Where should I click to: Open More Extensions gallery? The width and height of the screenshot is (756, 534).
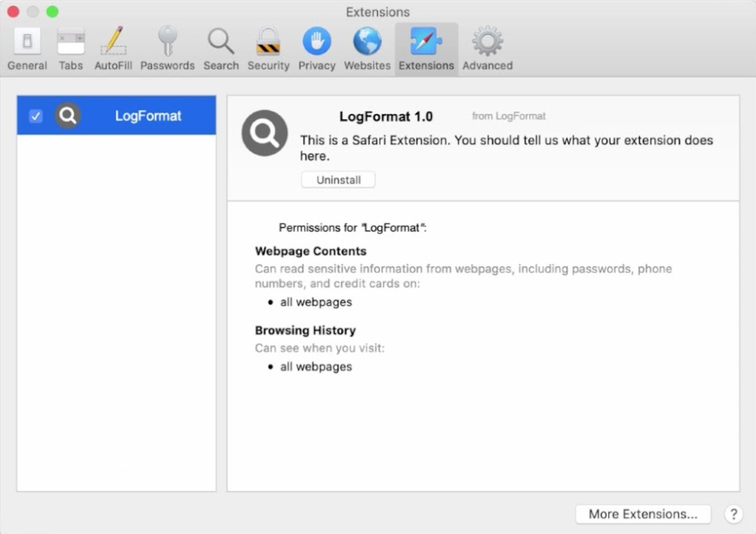[x=643, y=514]
